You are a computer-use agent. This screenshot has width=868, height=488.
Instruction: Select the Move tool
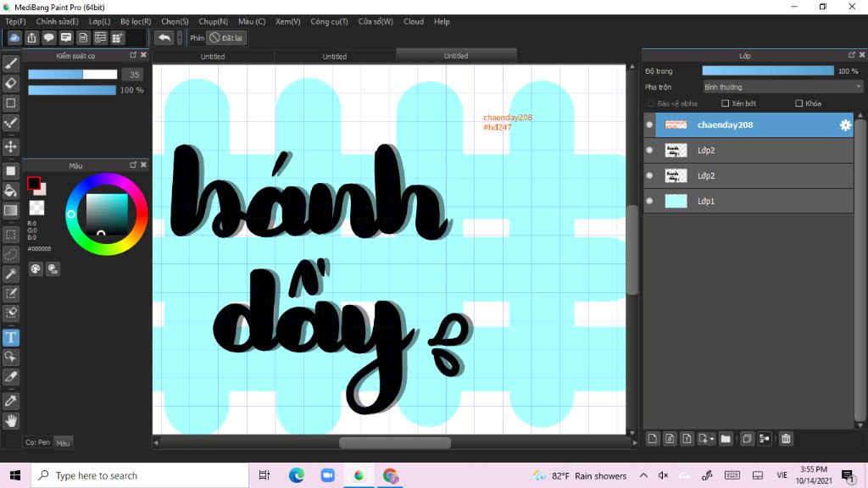pyautogui.click(x=10, y=147)
